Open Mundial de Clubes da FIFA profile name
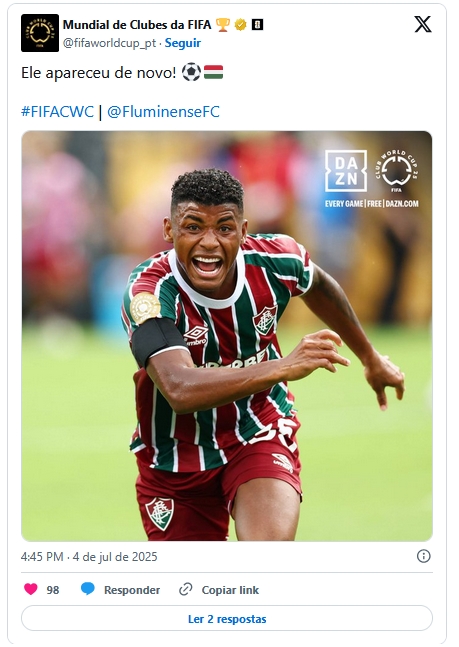 point(137,25)
